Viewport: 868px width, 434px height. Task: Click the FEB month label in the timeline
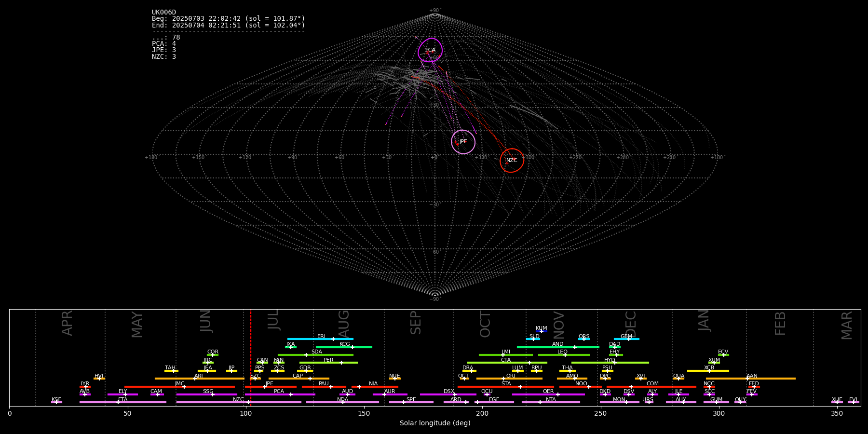tap(780, 323)
